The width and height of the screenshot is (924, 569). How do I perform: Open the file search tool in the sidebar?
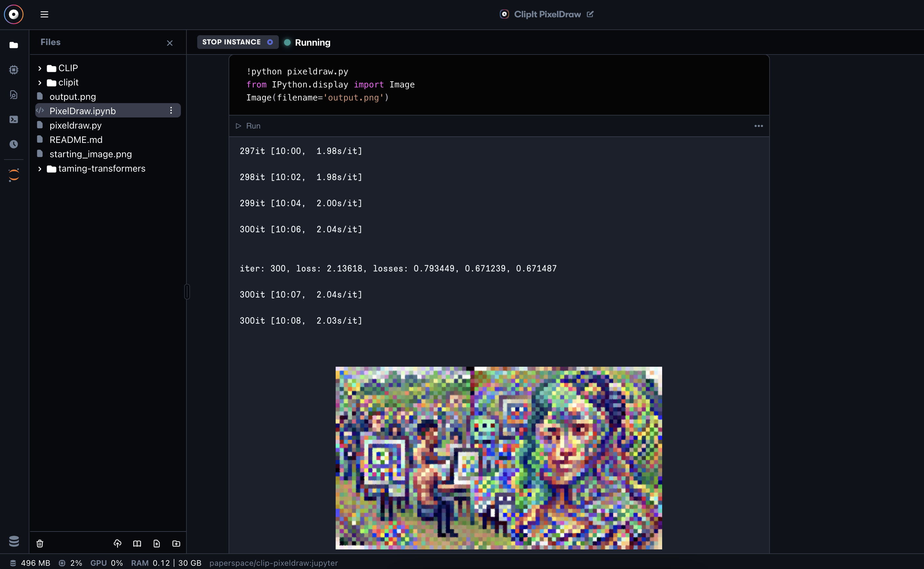coord(14,95)
